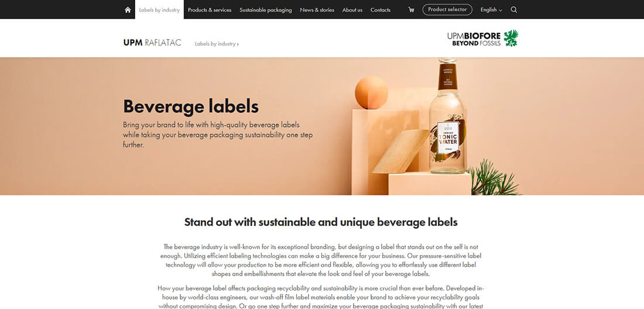Open the Products & services menu
Screen dimensions: 644x309
pos(210,10)
